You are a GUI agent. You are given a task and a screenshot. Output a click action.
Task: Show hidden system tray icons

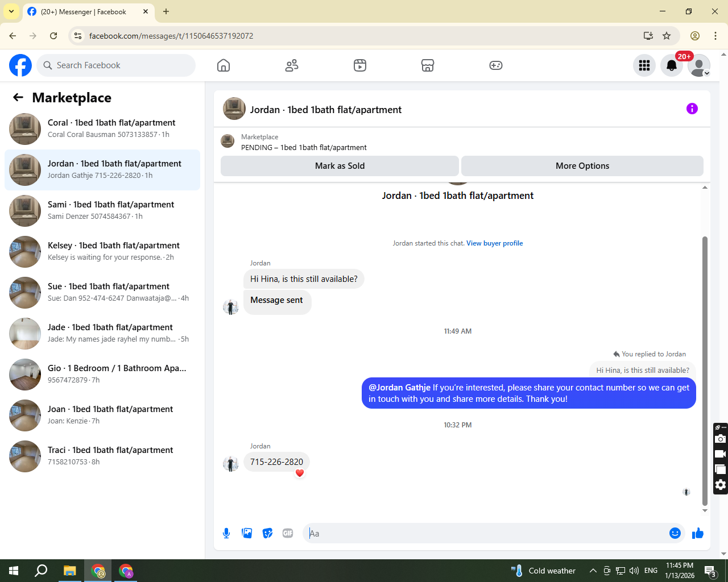[593, 571]
